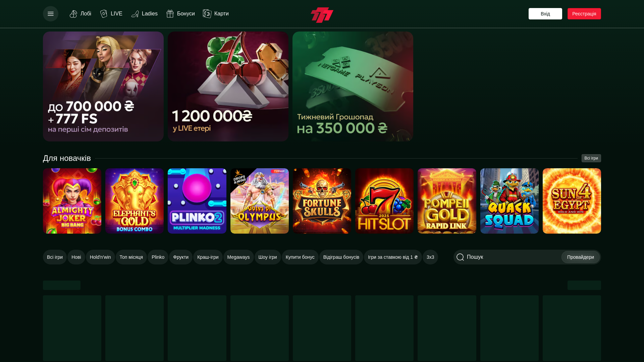Click the Карти playing cards icon
Screen dimensions: 644x362
click(207, 14)
